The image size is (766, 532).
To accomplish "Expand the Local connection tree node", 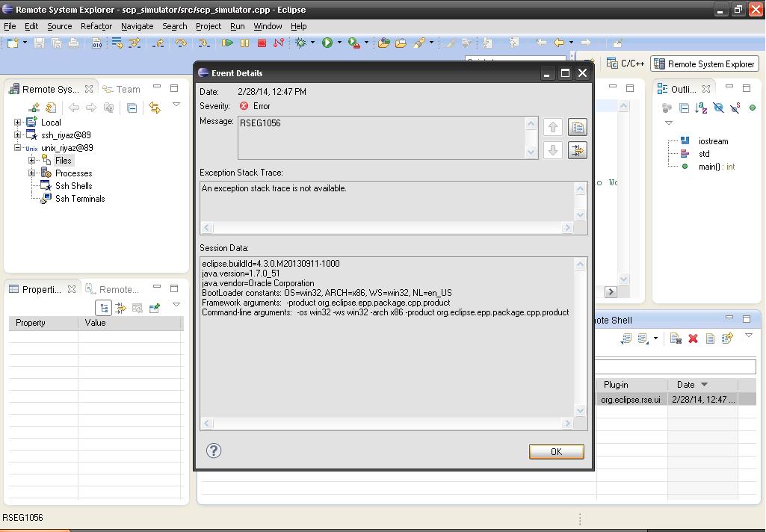I will pyautogui.click(x=18, y=123).
